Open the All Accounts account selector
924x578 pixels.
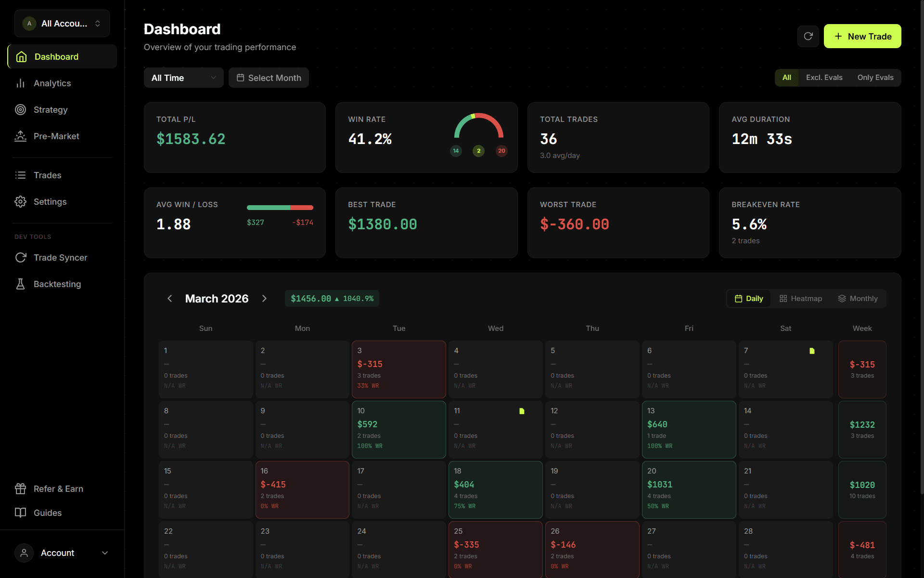62,23
